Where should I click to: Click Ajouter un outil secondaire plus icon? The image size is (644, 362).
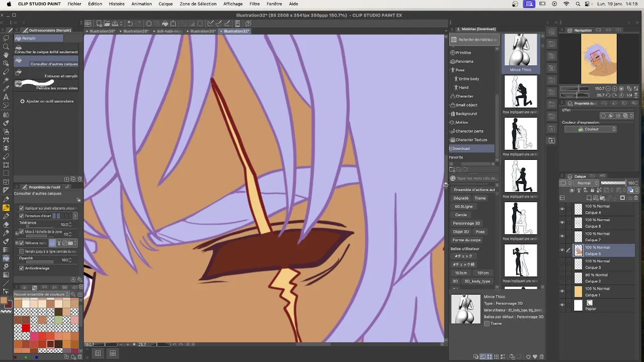click(22, 101)
